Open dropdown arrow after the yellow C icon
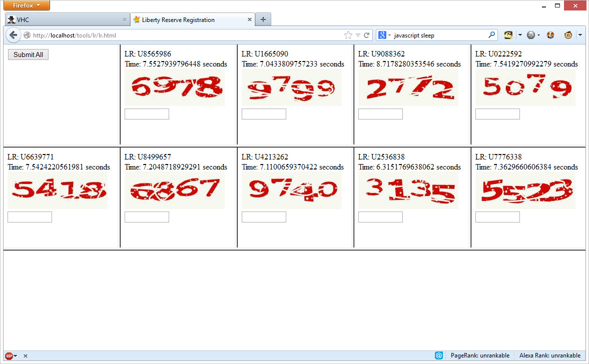Viewport: 589px width, 364px height. click(520, 35)
